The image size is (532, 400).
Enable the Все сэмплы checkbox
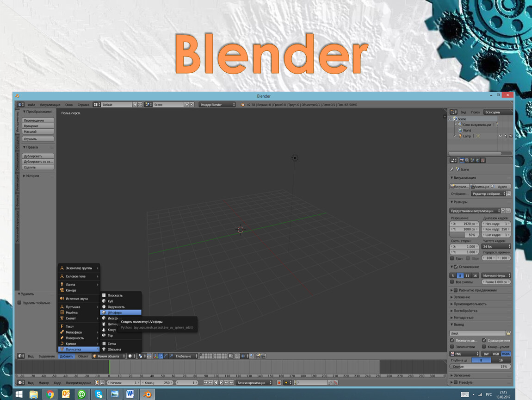[x=452, y=282]
